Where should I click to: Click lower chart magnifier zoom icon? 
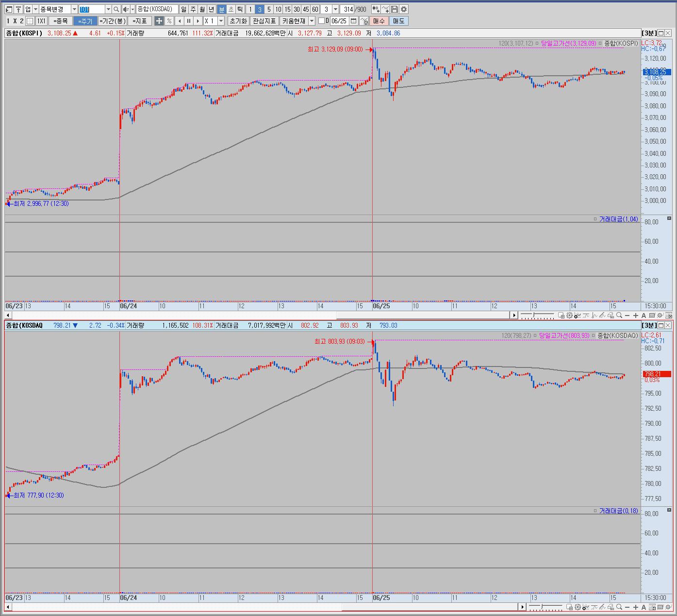click(x=619, y=607)
